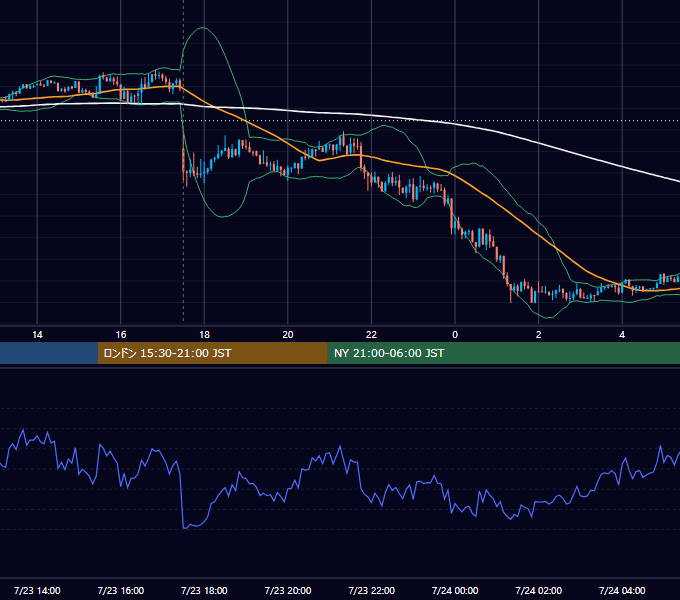Screen dimensions: 680x600
Task: Click the "0" midnight label on the price chart axis
Action: pyautogui.click(x=455, y=335)
